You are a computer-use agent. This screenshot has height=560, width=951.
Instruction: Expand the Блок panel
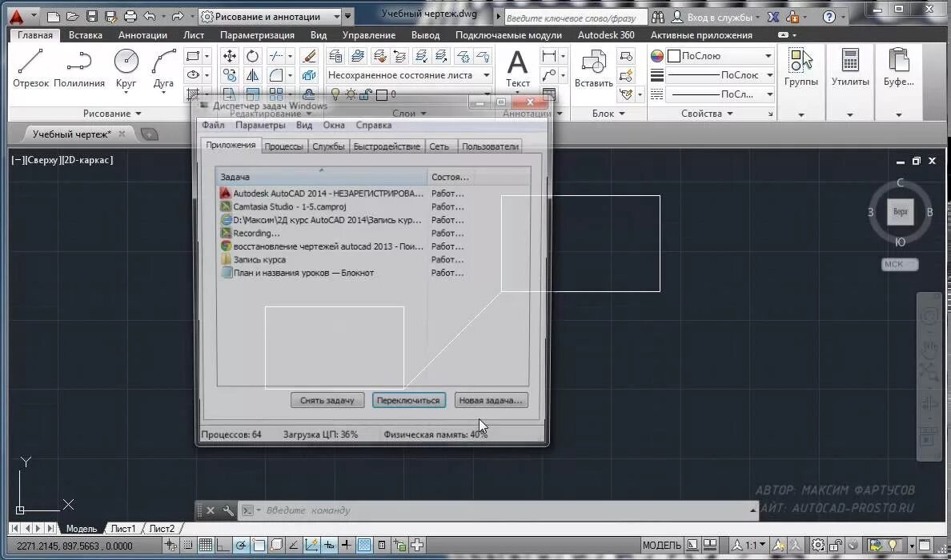[x=608, y=114]
